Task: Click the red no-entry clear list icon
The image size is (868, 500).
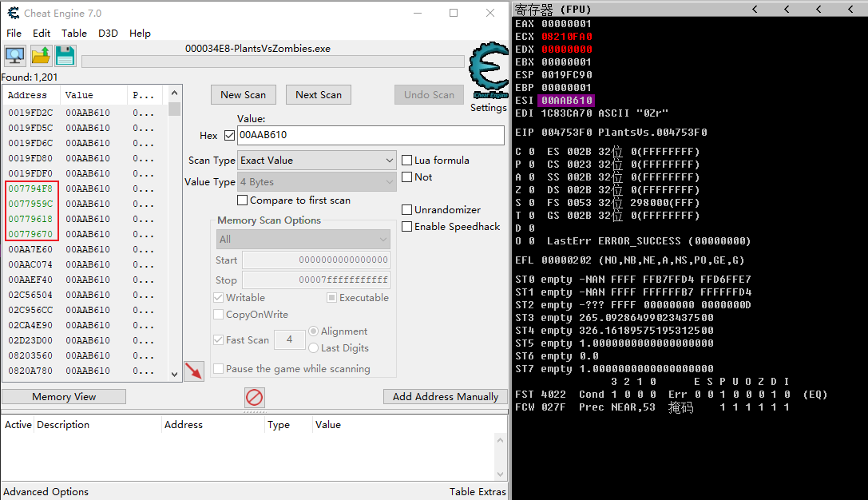Action: coord(254,397)
